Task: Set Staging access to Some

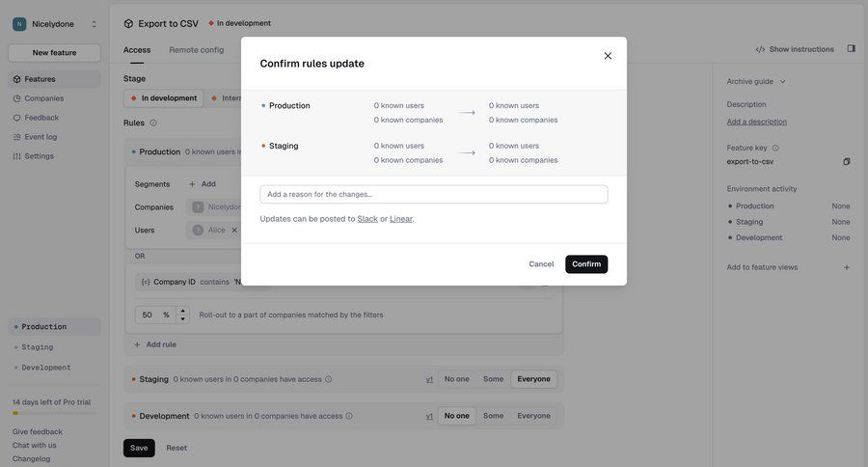Action: coord(493,379)
